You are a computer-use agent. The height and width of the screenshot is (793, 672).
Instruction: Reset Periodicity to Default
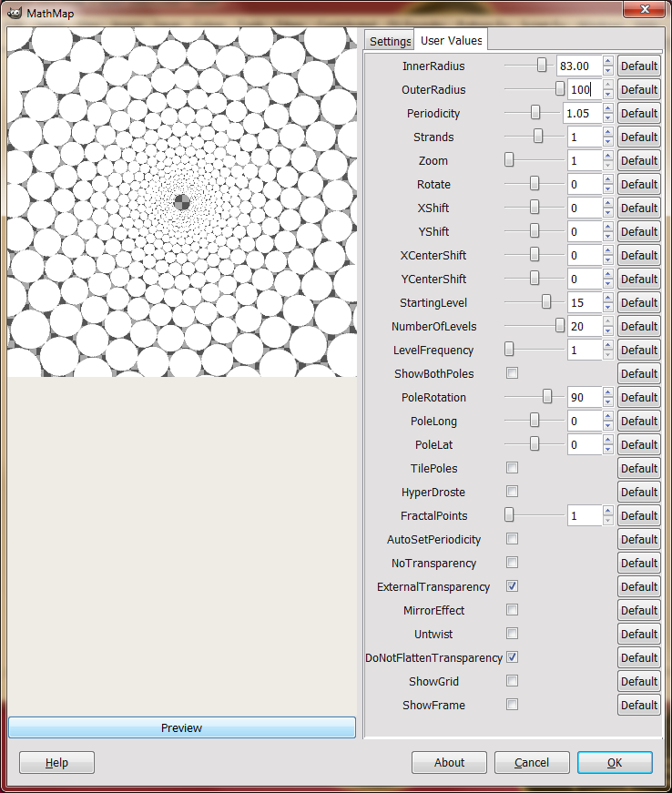pyautogui.click(x=638, y=113)
